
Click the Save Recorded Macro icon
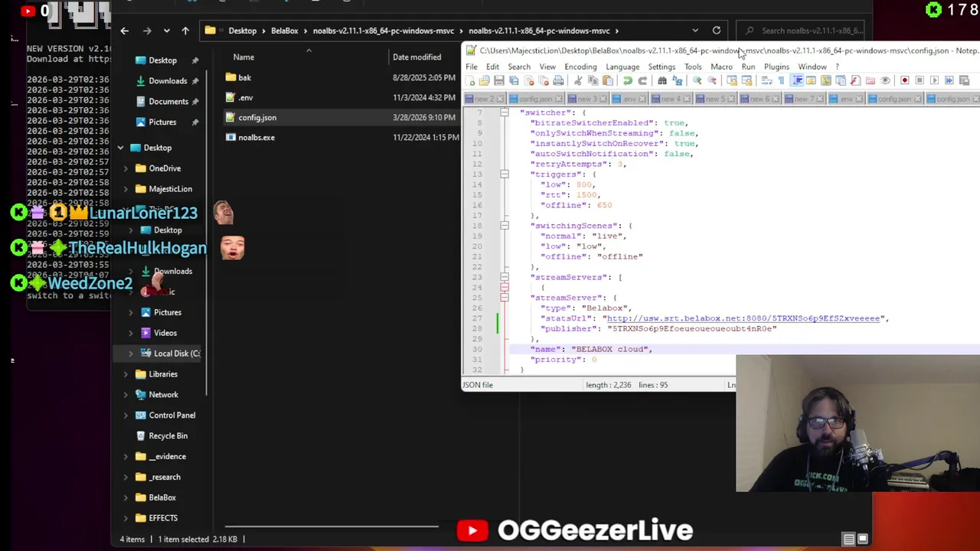click(x=964, y=80)
